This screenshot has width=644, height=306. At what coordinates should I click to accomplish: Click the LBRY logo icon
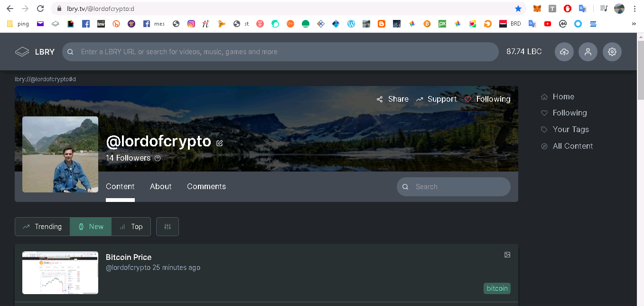coord(22,52)
